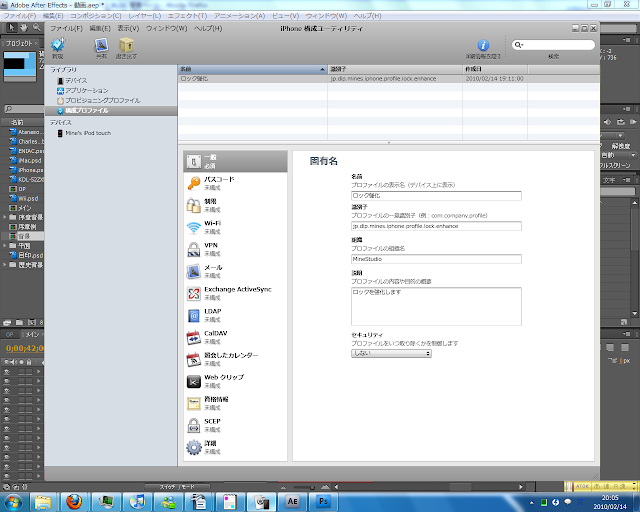Toggle eye visibility of fourth timeline layer

click(7, 400)
